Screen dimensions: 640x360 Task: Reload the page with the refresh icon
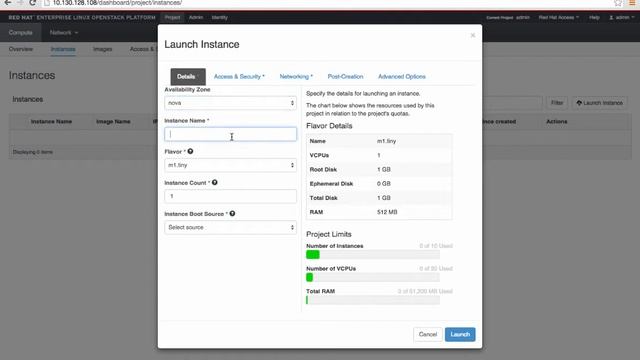click(x=33, y=3)
